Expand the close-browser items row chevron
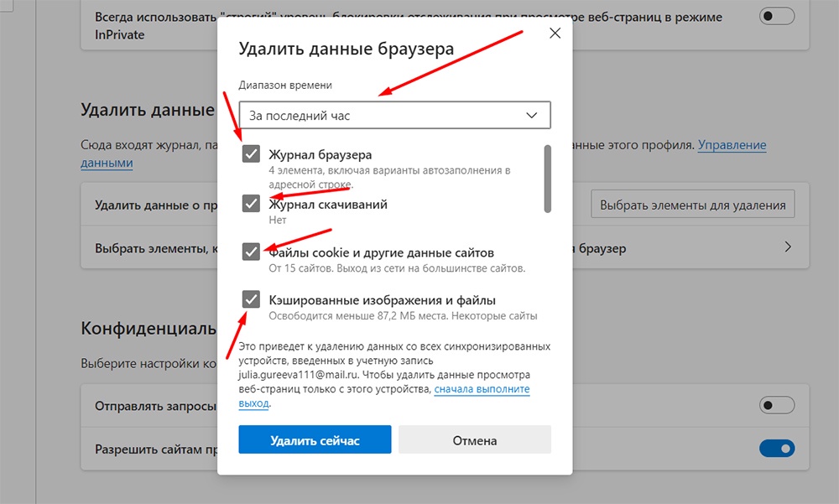839x504 pixels. pos(788,247)
